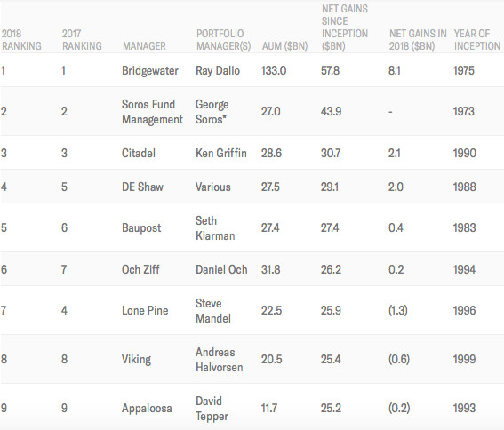Select Citadel's 1990 inception year
Screen dimensions: 504x430
pyautogui.click(x=465, y=153)
